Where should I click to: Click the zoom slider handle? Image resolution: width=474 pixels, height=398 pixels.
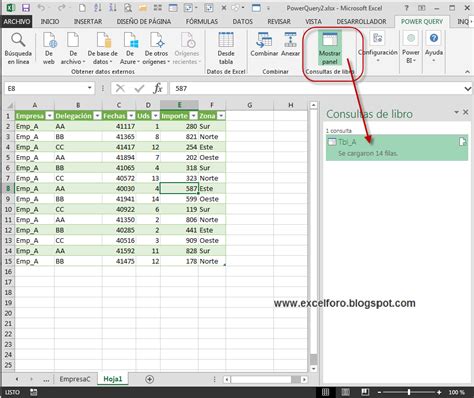409,392
